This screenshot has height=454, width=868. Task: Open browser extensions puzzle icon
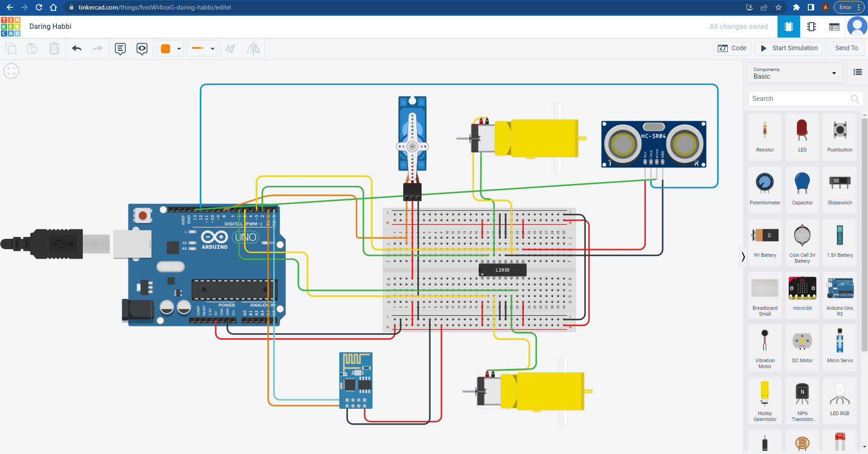click(x=797, y=7)
